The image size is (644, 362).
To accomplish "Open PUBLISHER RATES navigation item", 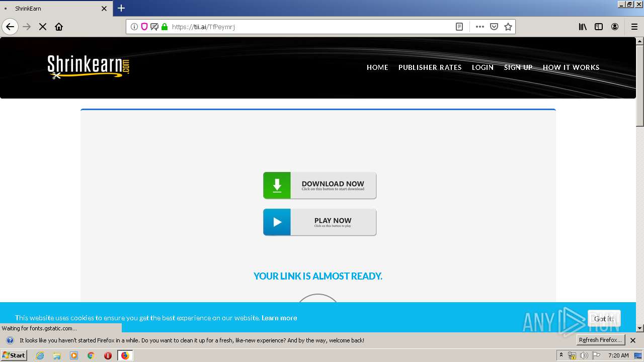I will tap(430, 67).
